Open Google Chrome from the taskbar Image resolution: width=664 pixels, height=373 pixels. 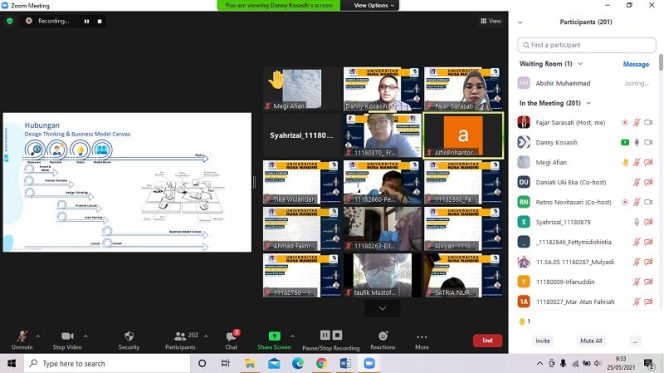click(x=321, y=363)
